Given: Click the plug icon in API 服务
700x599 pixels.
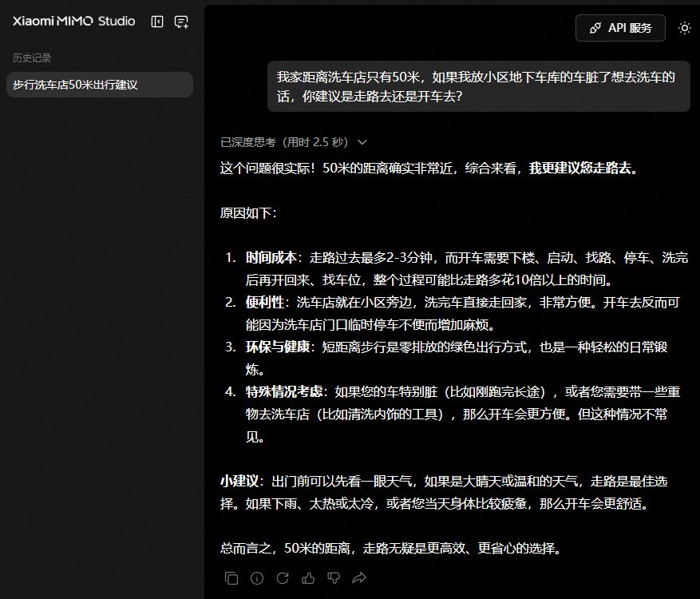Looking at the screenshot, I should [x=595, y=28].
